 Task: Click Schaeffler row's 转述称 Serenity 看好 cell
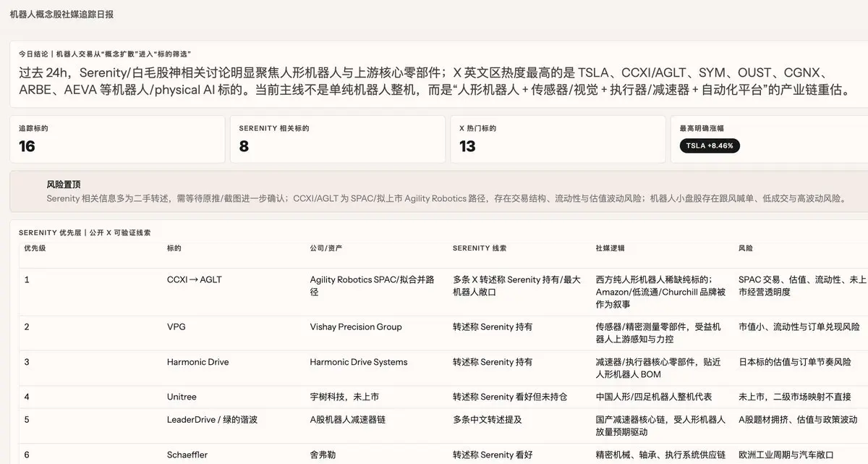point(493,455)
